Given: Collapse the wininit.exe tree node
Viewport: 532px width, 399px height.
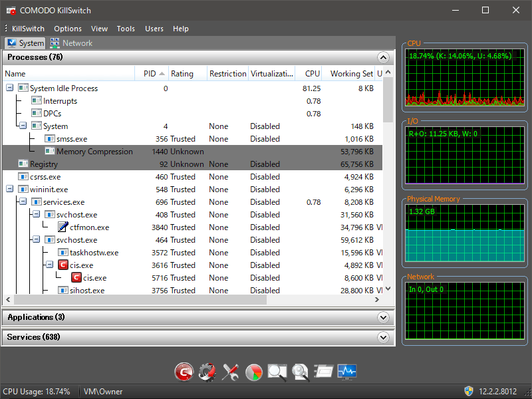Looking at the screenshot, I should pos(10,190).
